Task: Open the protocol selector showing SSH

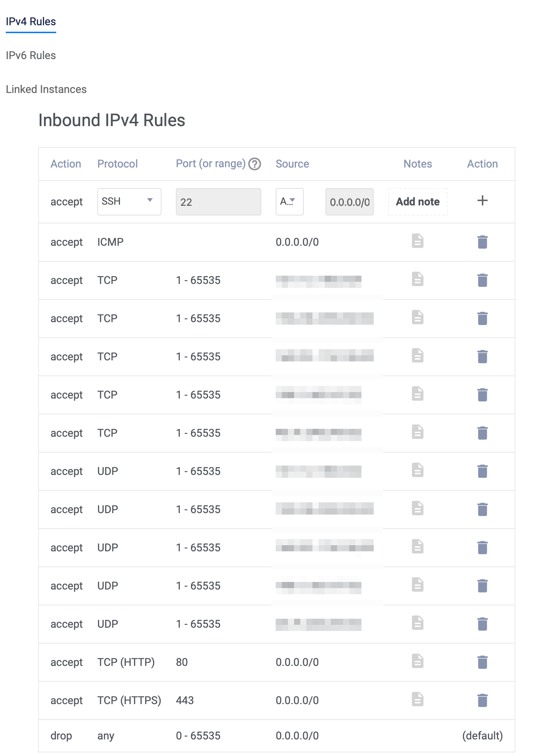Action: (129, 201)
